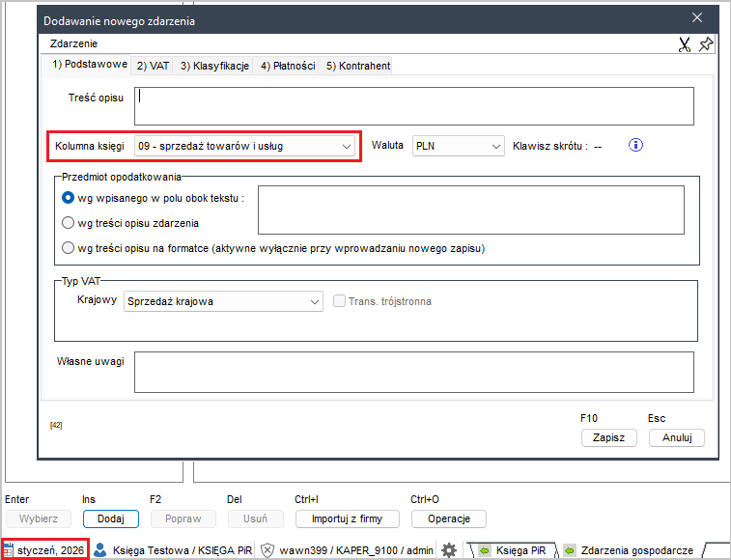The image size is (731, 560).
Task: Switch to the 2) VAT tab
Action: point(153,66)
